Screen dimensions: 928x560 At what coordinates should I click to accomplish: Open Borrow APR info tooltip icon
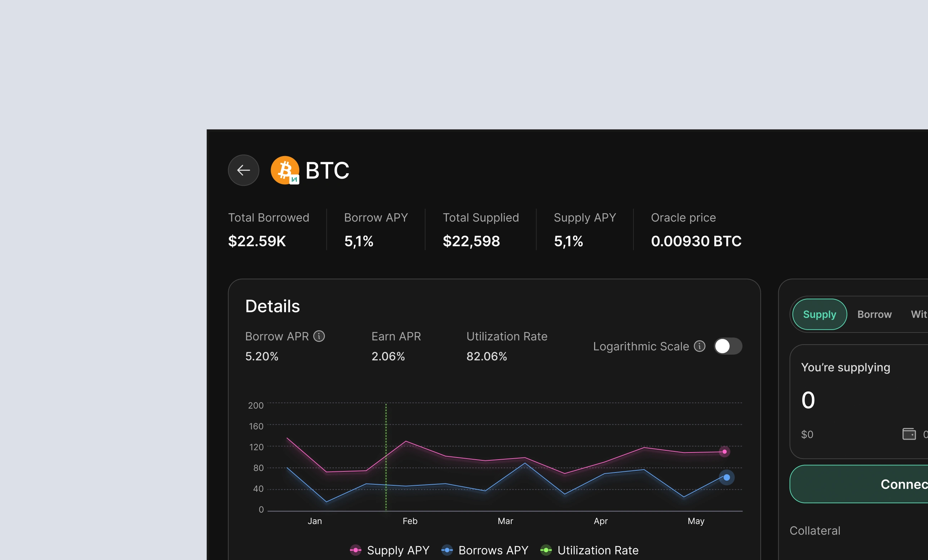[x=319, y=336]
